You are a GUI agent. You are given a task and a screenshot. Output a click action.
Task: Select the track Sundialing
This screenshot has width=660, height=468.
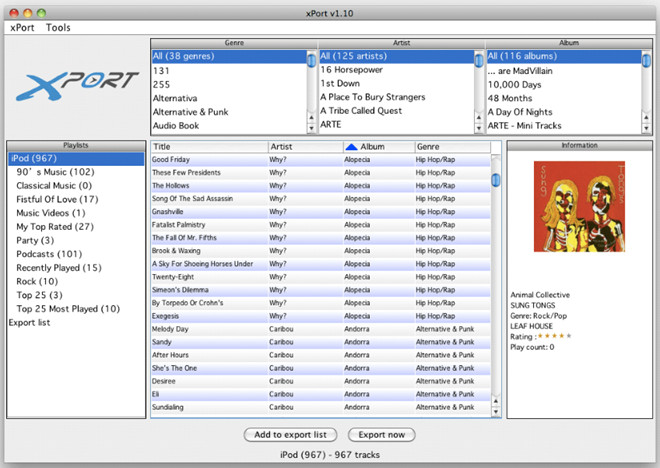coord(321,408)
